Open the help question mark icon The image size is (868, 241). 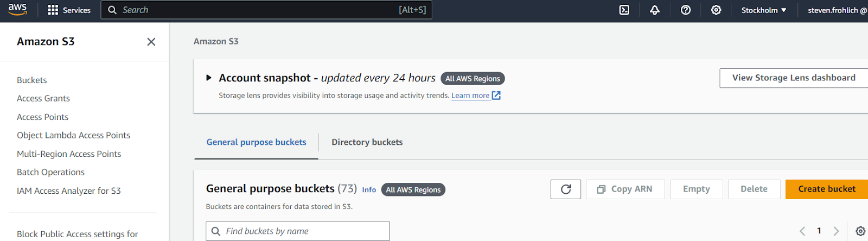[x=686, y=10]
